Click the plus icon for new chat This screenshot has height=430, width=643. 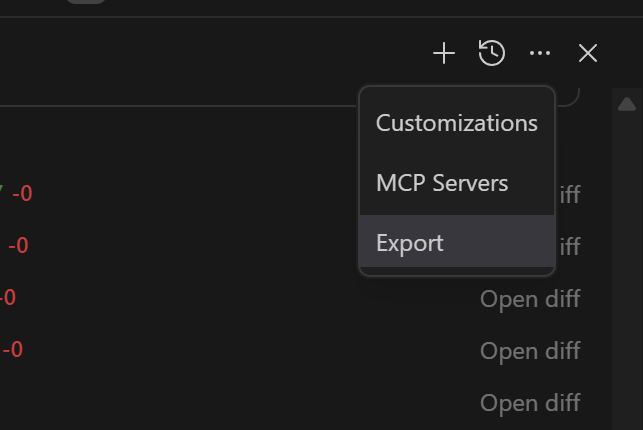pos(444,53)
